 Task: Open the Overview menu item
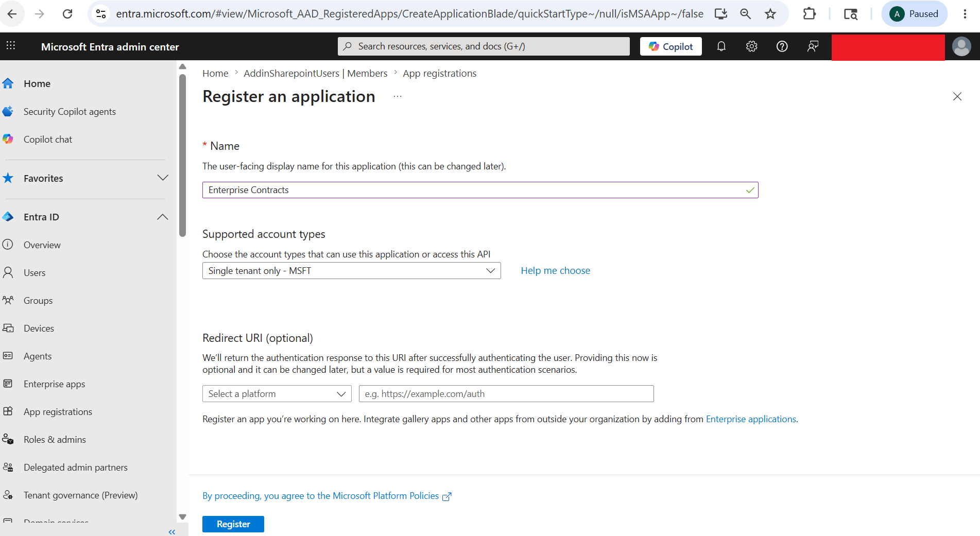[42, 245]
